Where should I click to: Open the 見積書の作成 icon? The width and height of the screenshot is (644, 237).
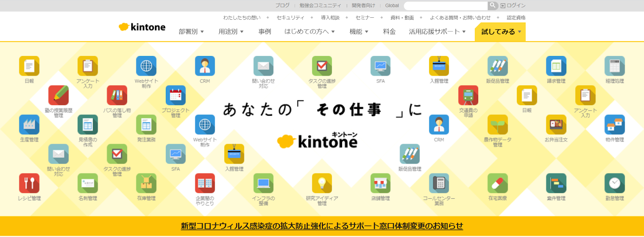pos(88,125)
